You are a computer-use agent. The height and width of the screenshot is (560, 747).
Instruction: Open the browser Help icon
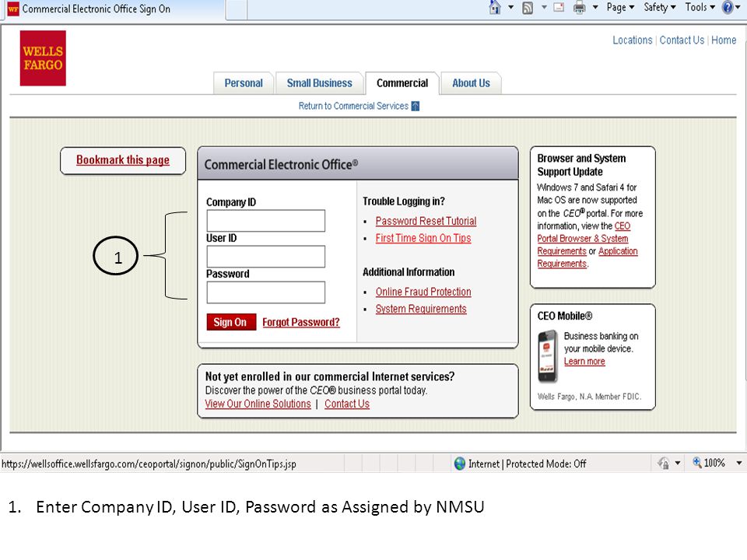pos(728,7)
